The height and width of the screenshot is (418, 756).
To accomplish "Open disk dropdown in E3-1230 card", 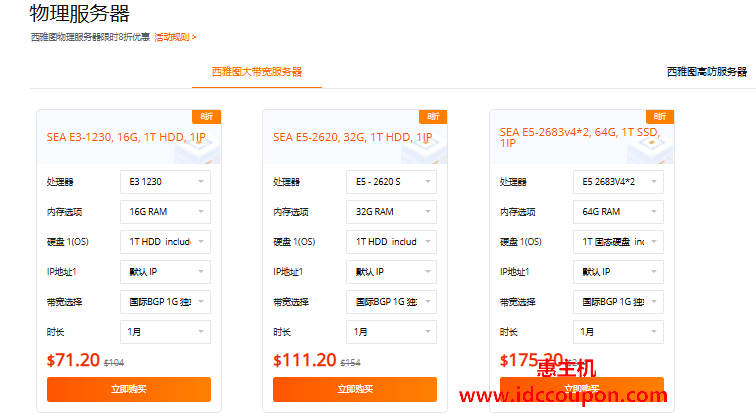I will [x=165, y=242].
